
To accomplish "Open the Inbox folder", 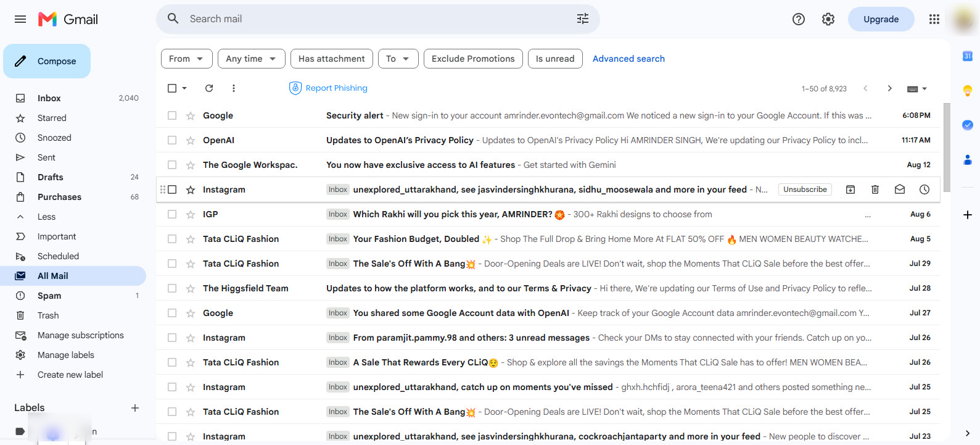I will tap(74, 98).
